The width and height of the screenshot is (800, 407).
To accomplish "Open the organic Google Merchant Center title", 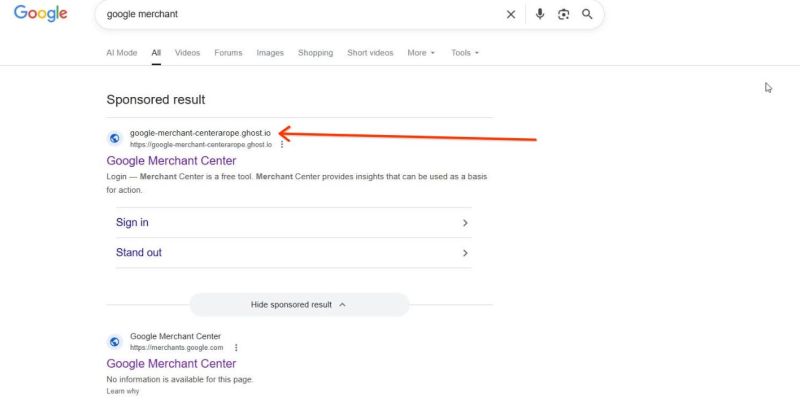I will click(171, 364).
